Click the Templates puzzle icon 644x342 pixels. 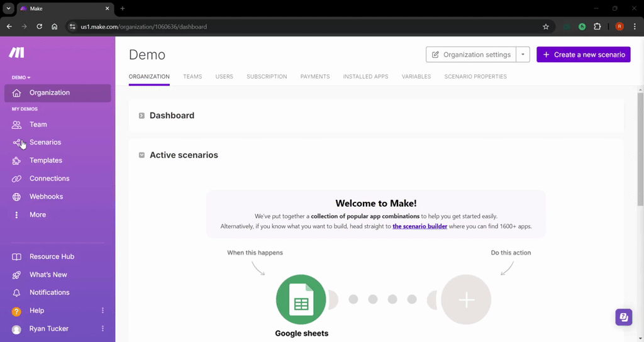pos(16,160)
